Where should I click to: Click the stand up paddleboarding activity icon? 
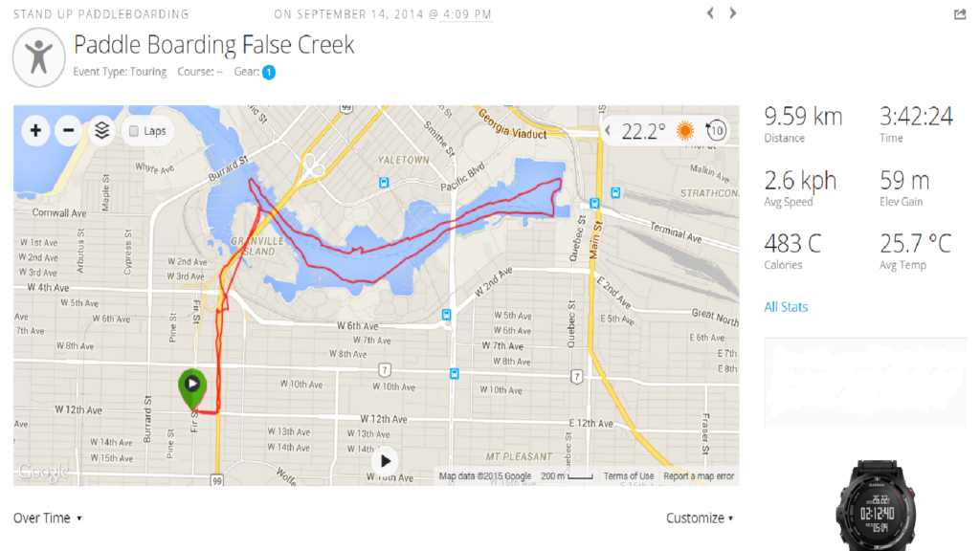click(38, 56)
